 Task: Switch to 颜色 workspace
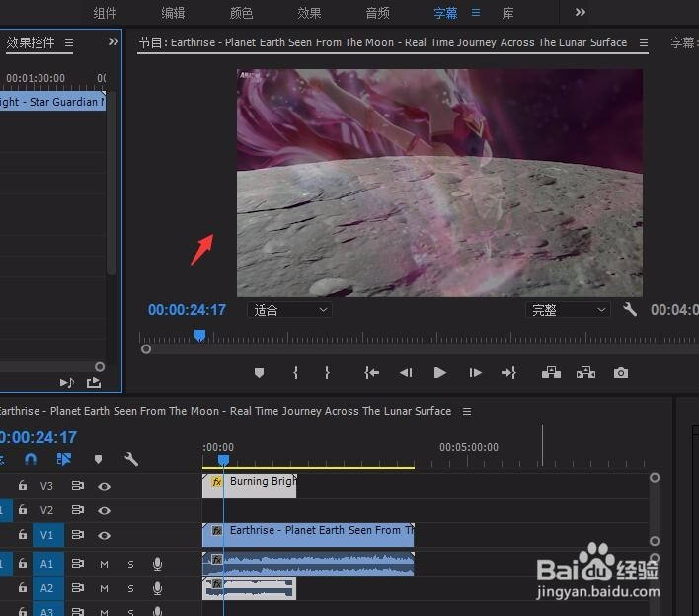(241, 13)
